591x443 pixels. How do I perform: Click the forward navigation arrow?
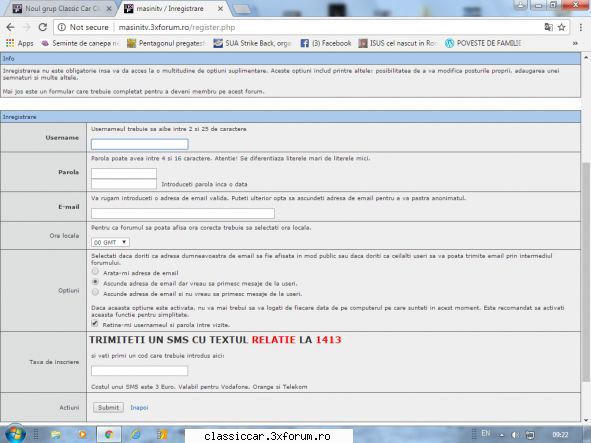pos(26,27)
